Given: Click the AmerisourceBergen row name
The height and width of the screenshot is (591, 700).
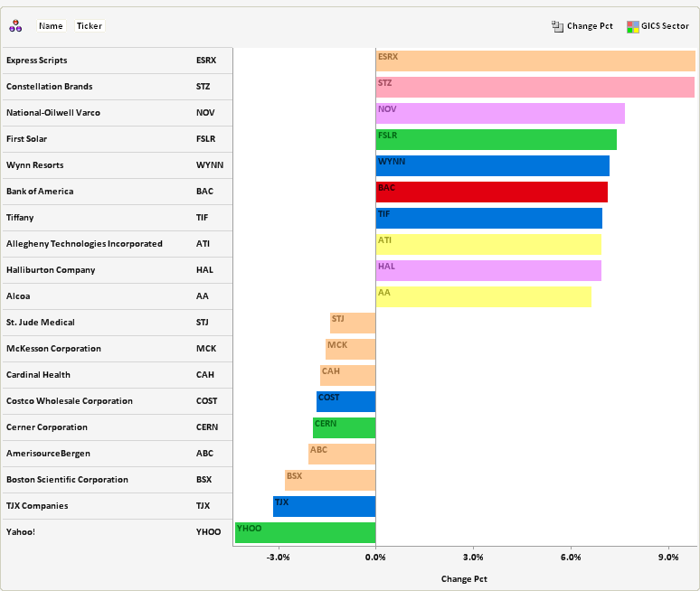Looking at the screenshot, I should (48, 454).
